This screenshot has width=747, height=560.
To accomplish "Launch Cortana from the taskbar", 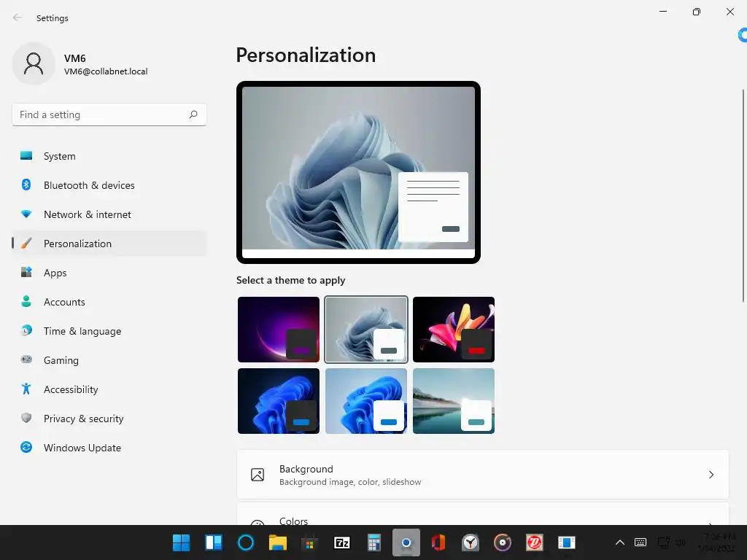I will pyautogui.click(x=246, y=542).
